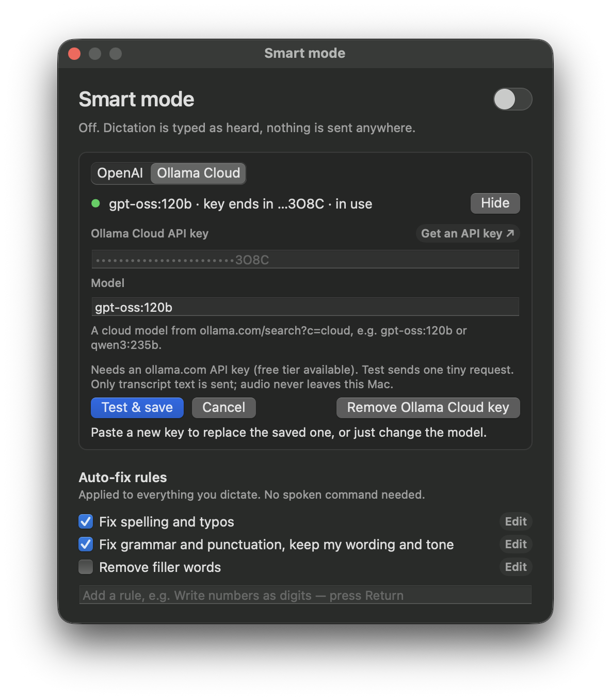The image size is (611, 700).
Task: Uncheck Fix spelling and typos
Action: tap(86, 521)
